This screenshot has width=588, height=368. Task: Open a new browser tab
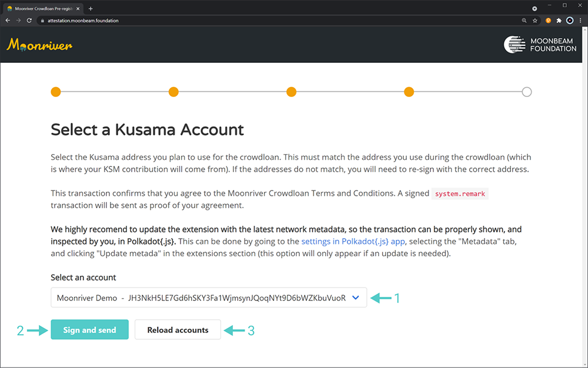click(x=91, y=8)
